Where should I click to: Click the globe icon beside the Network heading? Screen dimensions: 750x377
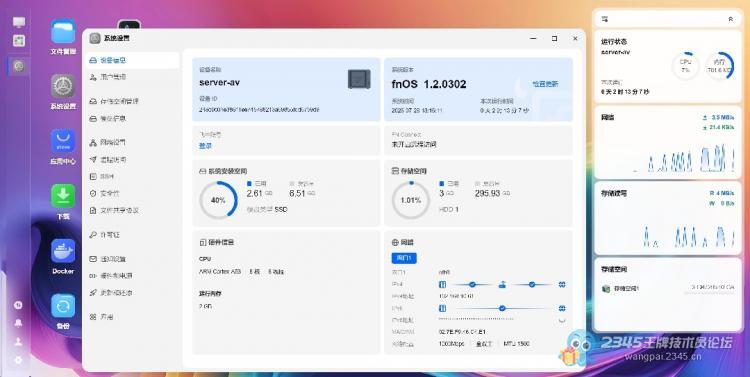coord(395,243)
